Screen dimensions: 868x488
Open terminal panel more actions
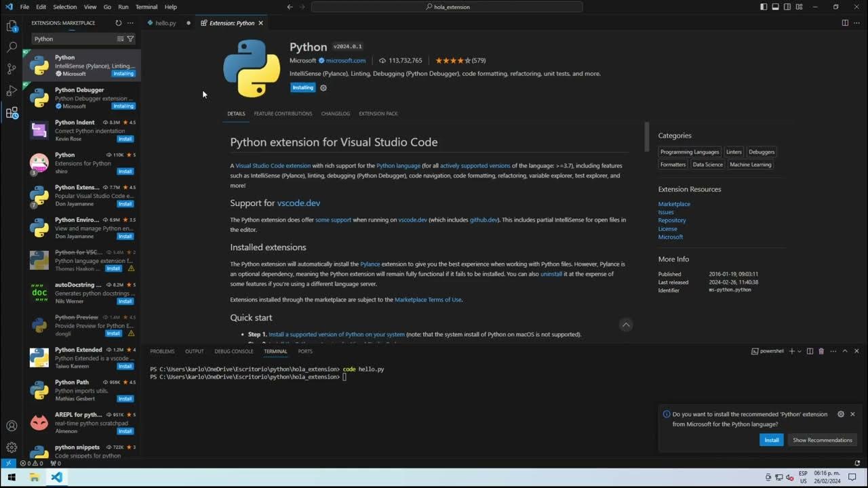pyautogui.click(x=832, y=351)
